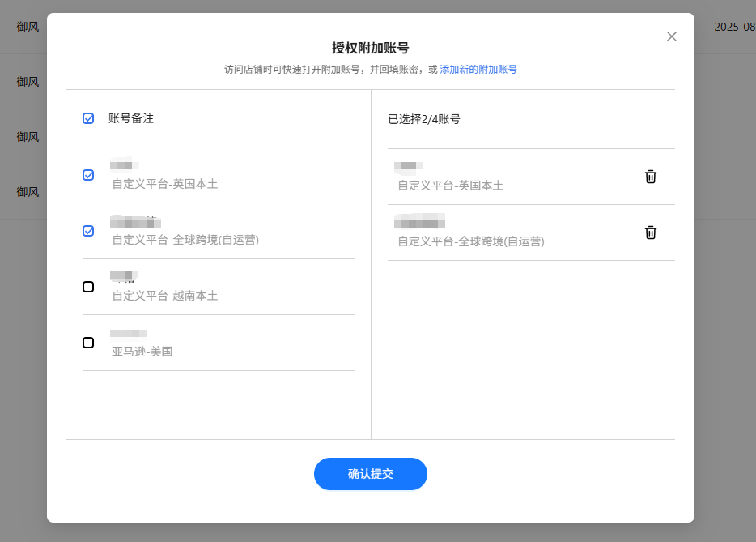Click the 授权附加账号 dialog title
This screenshot has height=542, width=756.
(370, 48)
